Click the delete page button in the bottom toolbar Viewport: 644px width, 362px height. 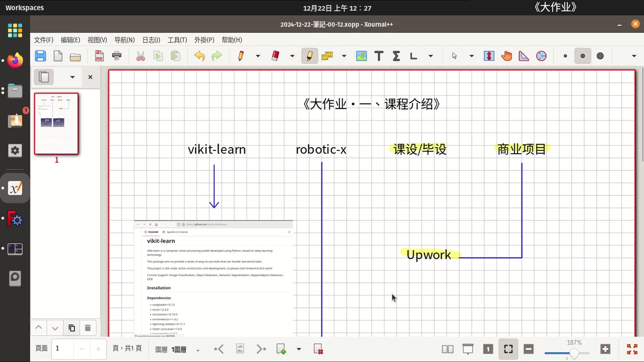318,349
